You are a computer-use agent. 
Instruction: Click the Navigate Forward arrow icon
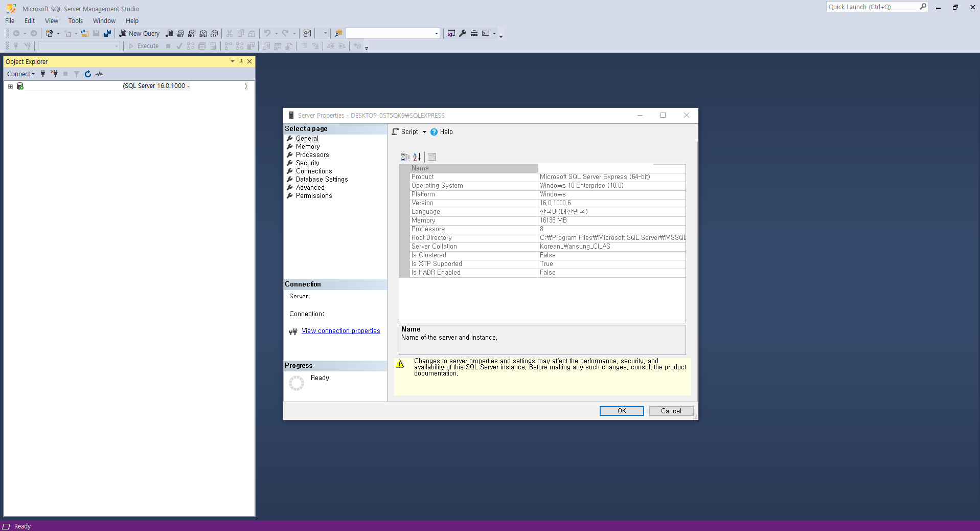coord(34,33)
